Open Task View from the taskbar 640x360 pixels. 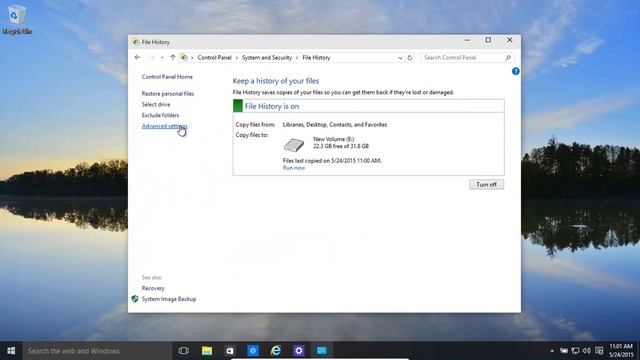click(184, 351)
